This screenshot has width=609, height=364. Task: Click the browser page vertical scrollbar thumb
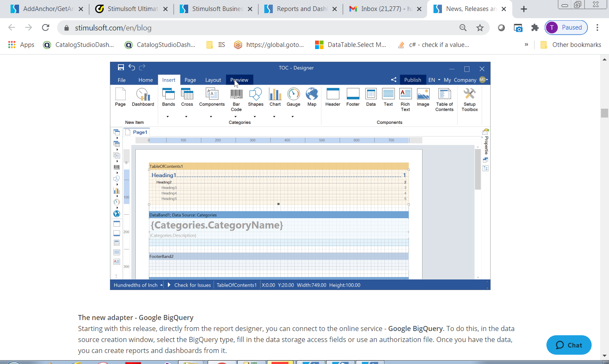(x=604, y=113)
